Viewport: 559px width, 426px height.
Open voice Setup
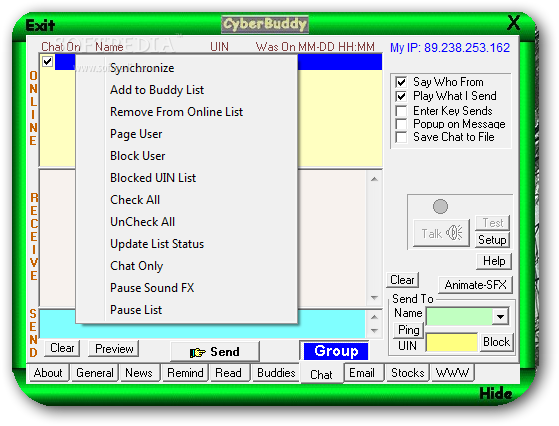492,240
